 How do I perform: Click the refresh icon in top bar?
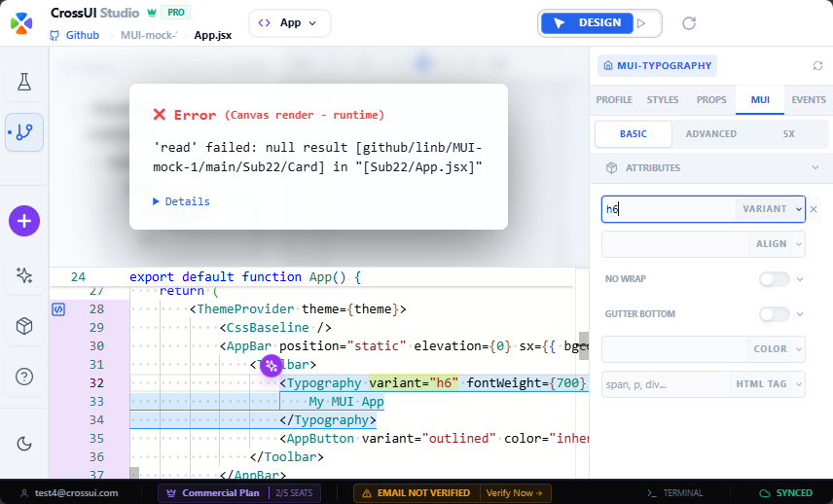pyautogui.click(x=689, y=22)
